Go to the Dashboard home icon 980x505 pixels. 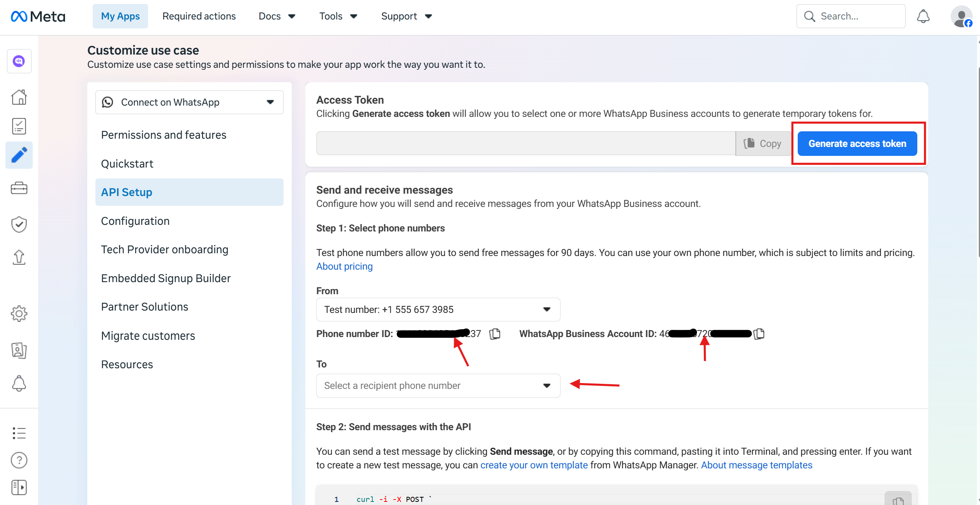point(19,97)
